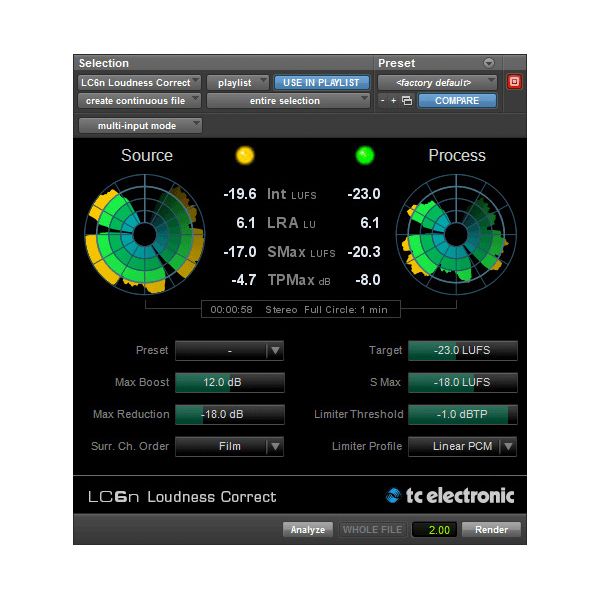The width and height of the screenshot is (600, 600).
Task: Click the Process Int value -23.0
Action: (x=364, y=194)
